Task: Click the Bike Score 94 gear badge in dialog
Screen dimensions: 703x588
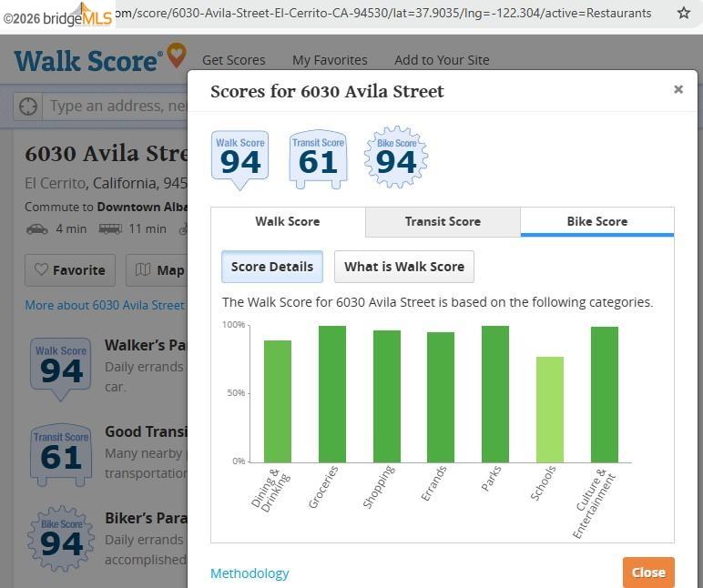Action: coord(396,157)
